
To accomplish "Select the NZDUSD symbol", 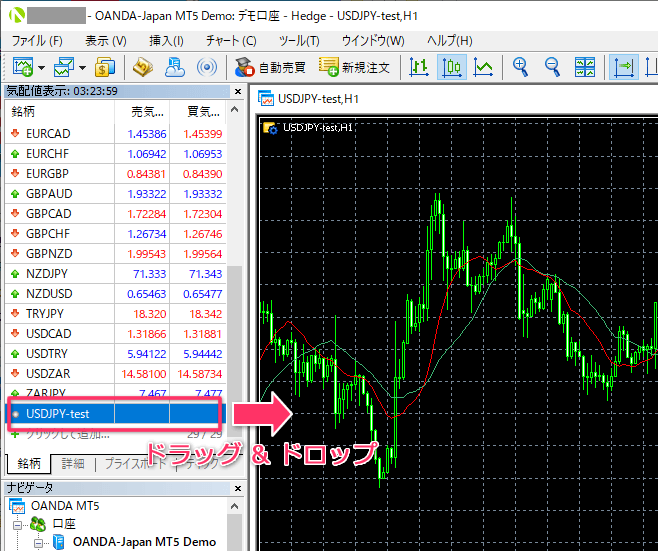I will point(49,293).
